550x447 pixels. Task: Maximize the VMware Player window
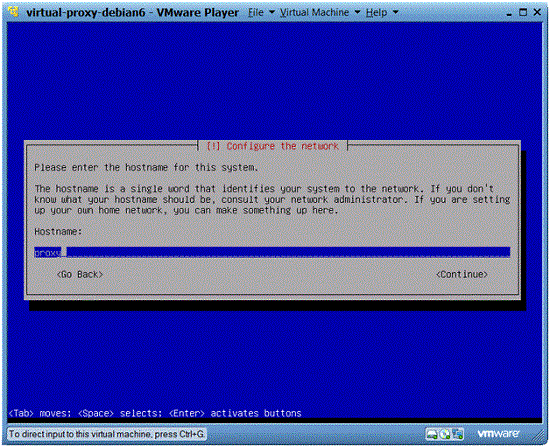click(x=523, y=13)
